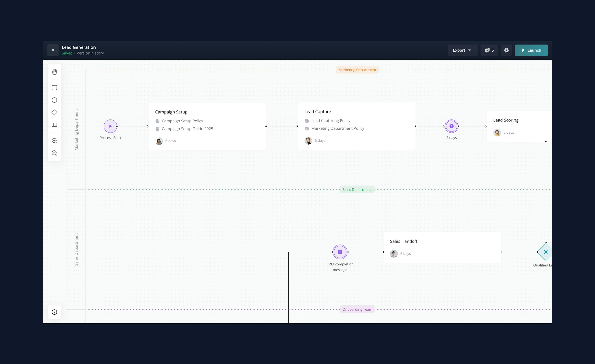The height and width of the screenshot is (364, 595).
Task: Select the swimlane/book panel tool
Action: tap(54, 125)
